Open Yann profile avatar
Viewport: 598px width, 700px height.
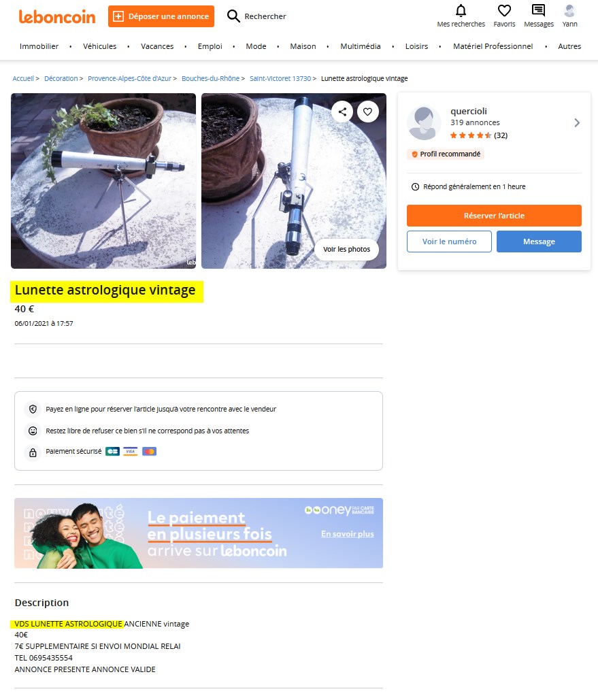point(569,10)
